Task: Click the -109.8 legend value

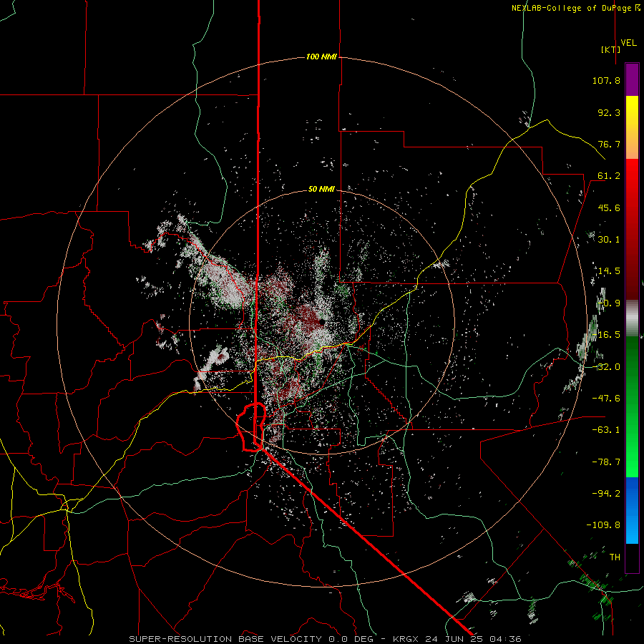Action: (604, 525)
